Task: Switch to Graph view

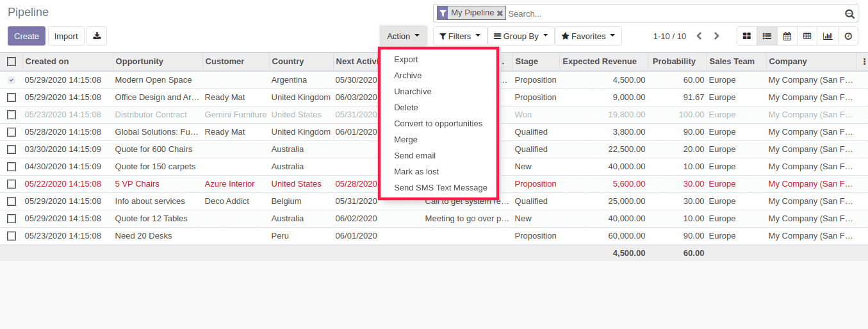Action: [828, 36]
